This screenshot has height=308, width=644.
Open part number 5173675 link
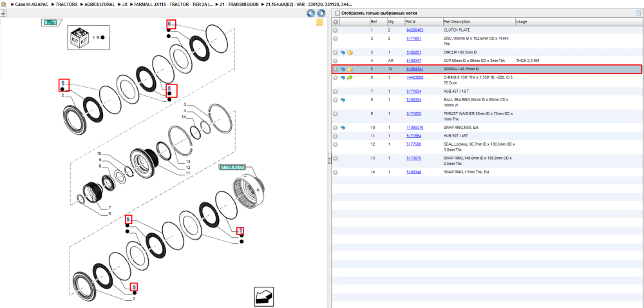pyautogui.click(x=413, y=158)
